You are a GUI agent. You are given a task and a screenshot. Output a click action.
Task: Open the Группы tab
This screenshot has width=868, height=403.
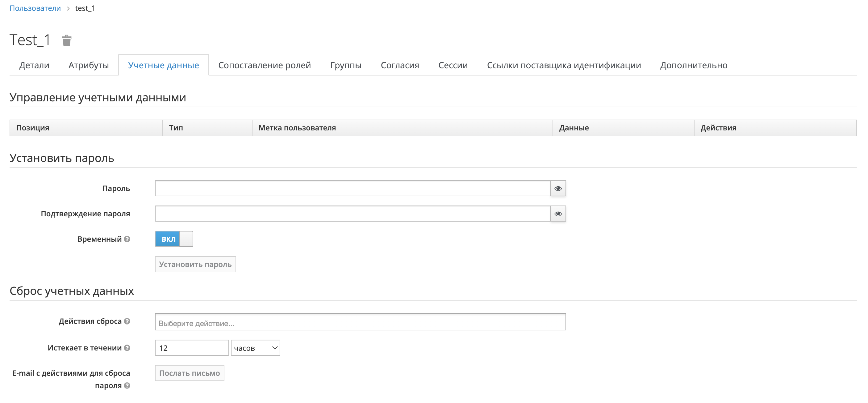click(x=345, y=66)
